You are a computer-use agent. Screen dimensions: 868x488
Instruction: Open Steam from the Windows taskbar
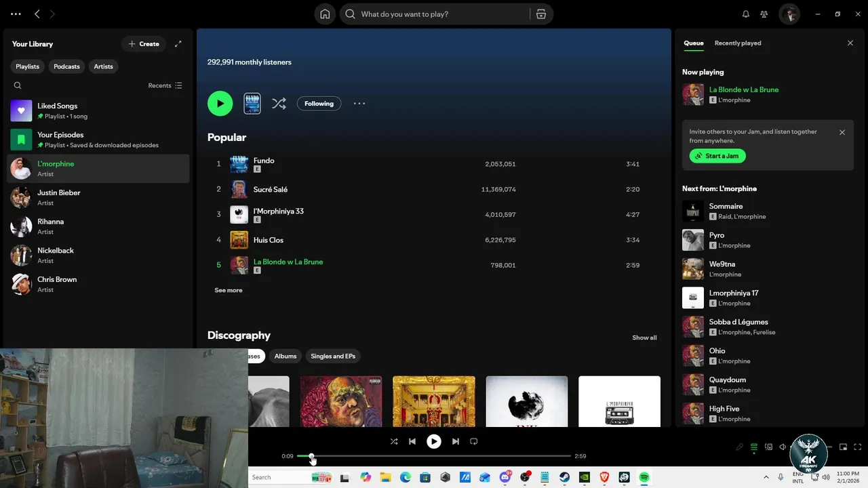coord(565,477)
